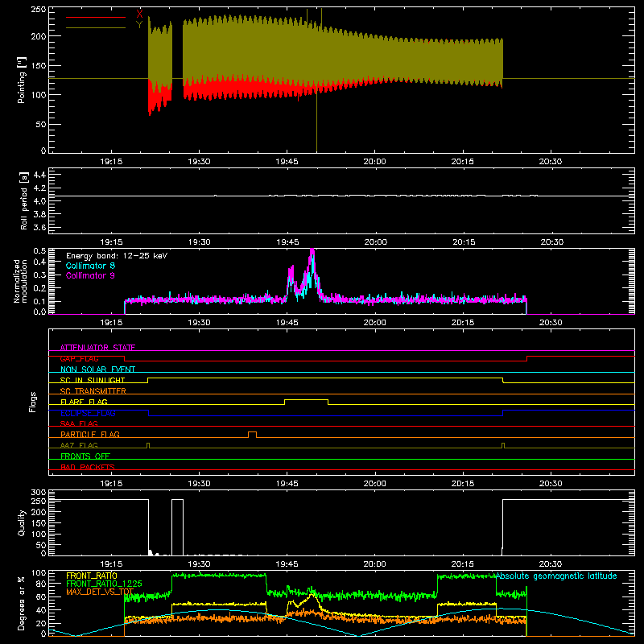Viewport: 644px width, 644px height.
Task: Click the 4.4 tick on Roll period axis
Action: tap(39, 175)
